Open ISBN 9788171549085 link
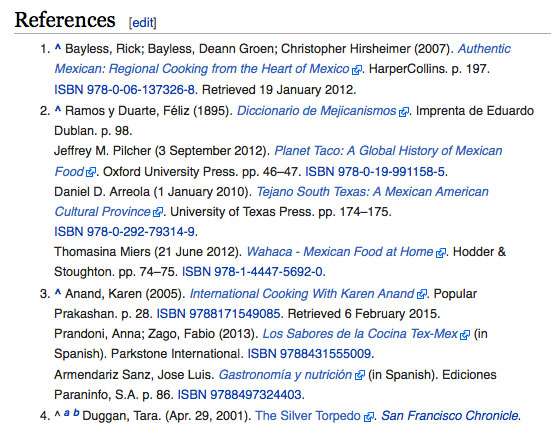The height and width of the screenshot is (425, 551). pos(218,314)
